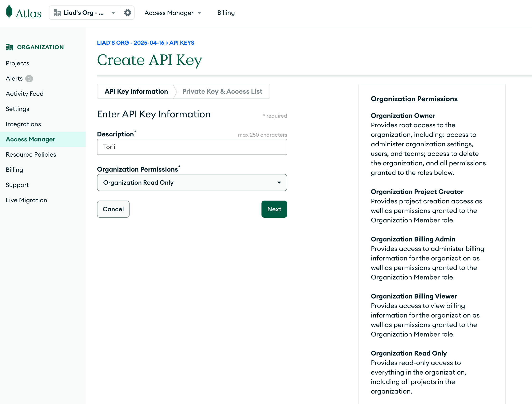532x404 pixels.
Task: Open Support in the sidebar
Action: [x=17, y=185]
